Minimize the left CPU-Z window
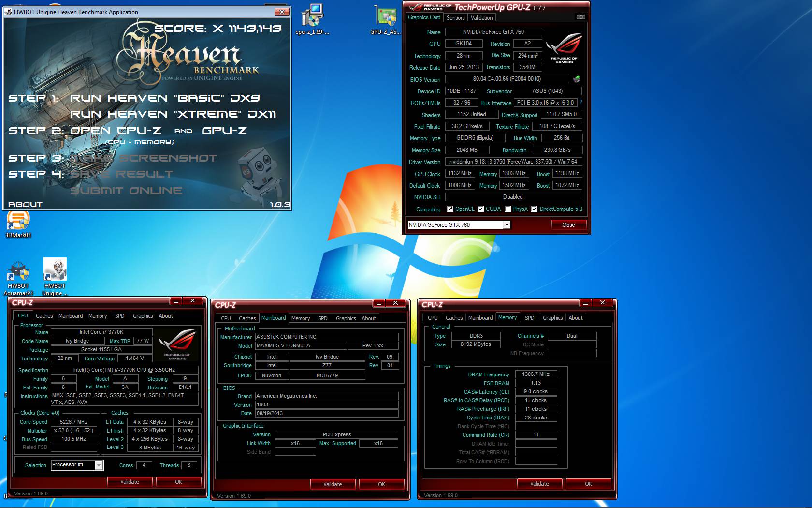 [175, 300]
